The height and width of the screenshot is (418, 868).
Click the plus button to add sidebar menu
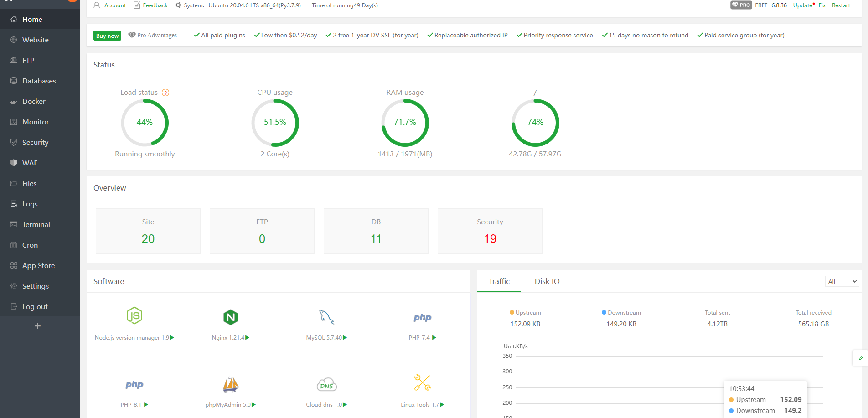(x=38, y=326)
